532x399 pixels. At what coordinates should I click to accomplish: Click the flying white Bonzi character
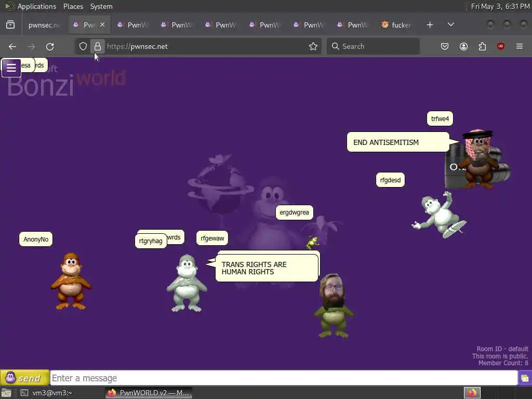click(x=439, y=215)
